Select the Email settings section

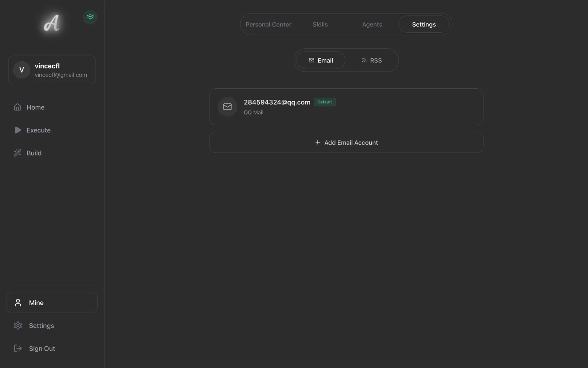point(321,60)
